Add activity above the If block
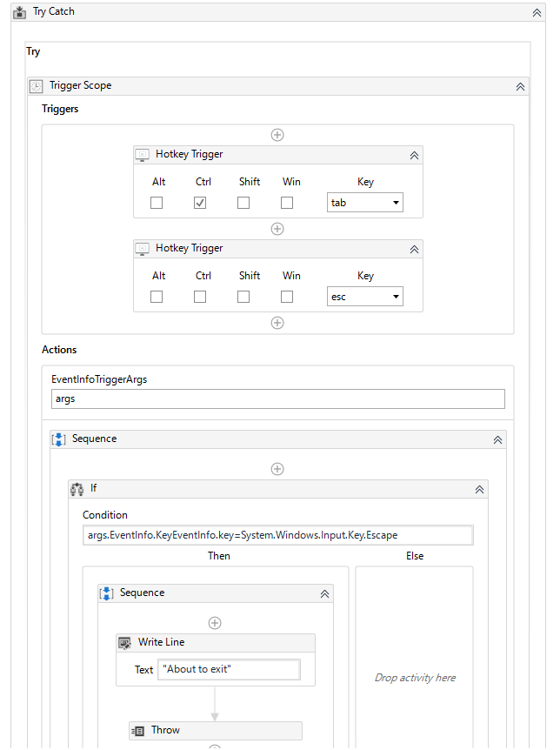 pyautogui.click(x=277, y=469)
